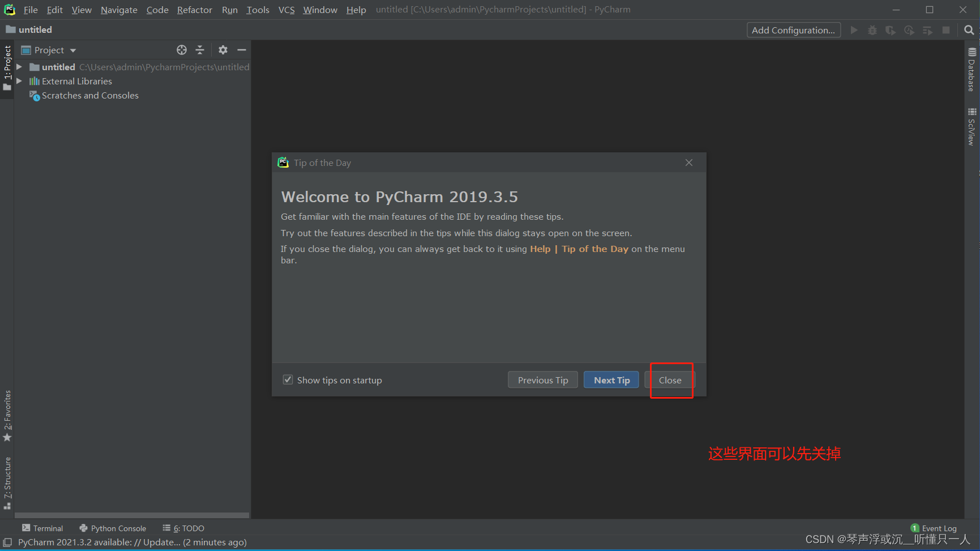
Task: Click the Run with Coverage icon
Action: click(x=891, y=30)
